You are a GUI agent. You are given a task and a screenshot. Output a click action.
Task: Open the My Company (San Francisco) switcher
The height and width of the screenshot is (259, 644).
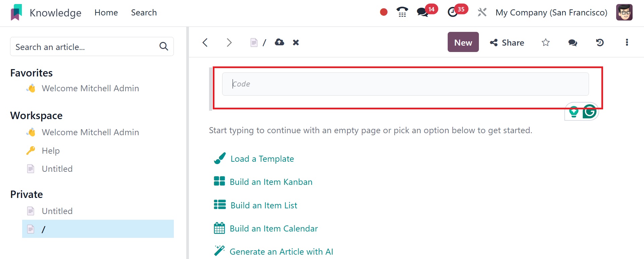click(x=551, y=12)
